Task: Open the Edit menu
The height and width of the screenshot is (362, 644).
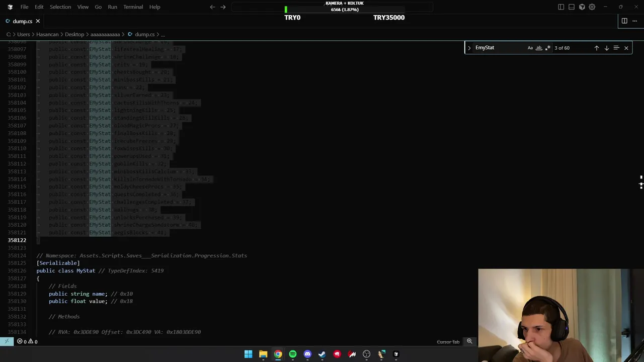Action: [39, 7]
